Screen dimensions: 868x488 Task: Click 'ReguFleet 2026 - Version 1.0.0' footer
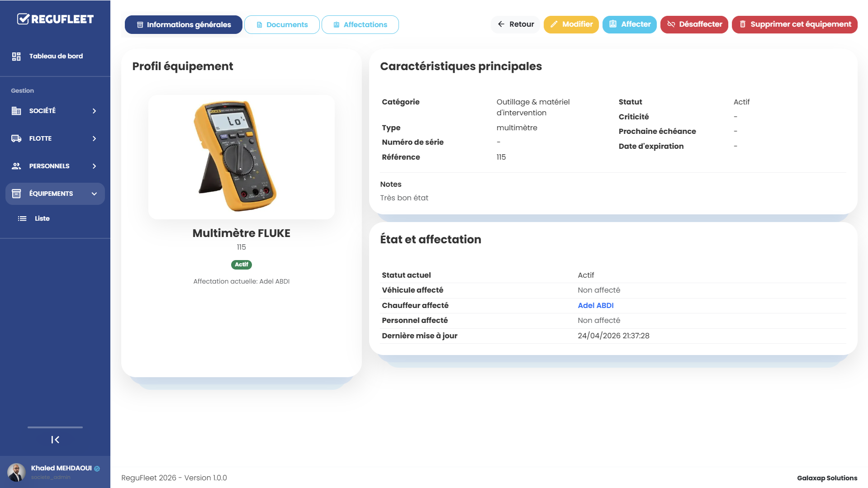tap(174, 478)
